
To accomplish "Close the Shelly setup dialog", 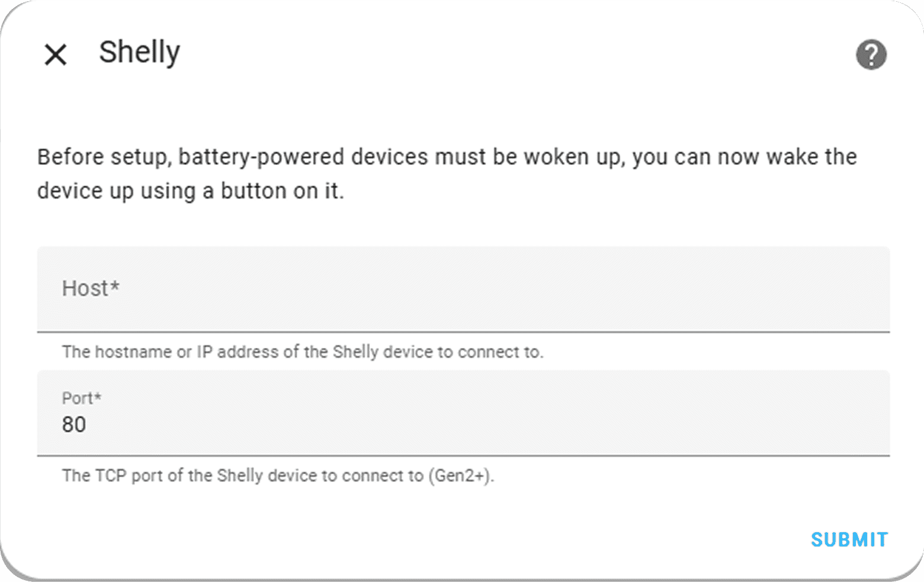I will coord(56,55).
